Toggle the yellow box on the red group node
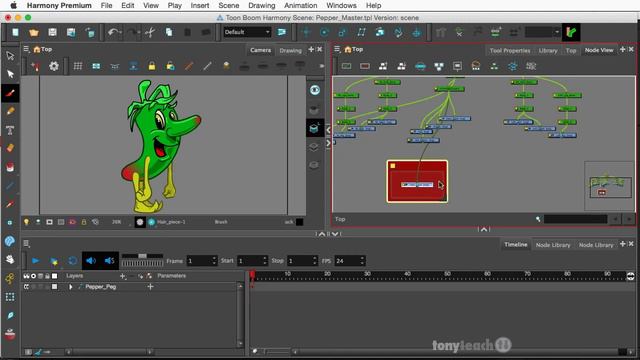The width and height of the screenshot is (640, 360). [393, 166]
